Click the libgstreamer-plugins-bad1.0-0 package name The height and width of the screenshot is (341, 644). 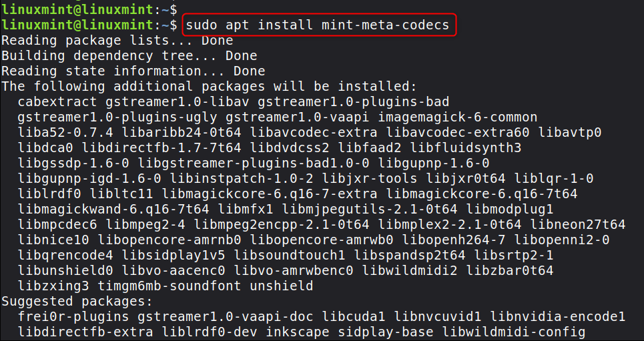(x=258, y=163)
